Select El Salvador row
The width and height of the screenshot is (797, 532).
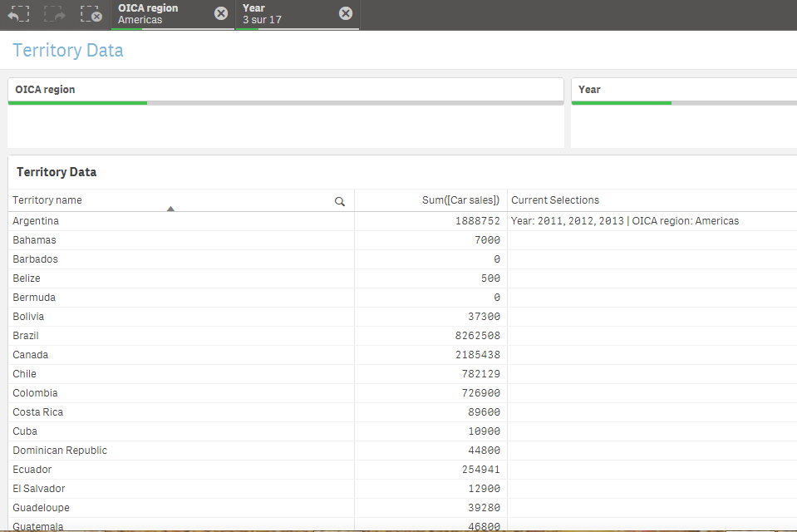click(x=38, y=489)
